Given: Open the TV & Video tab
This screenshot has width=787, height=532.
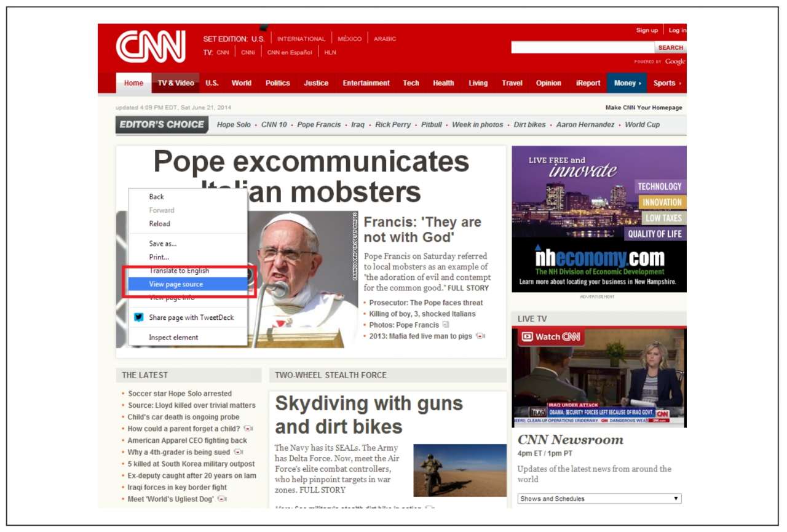Looking at the screenshot, I should click(x=176, y=83).
